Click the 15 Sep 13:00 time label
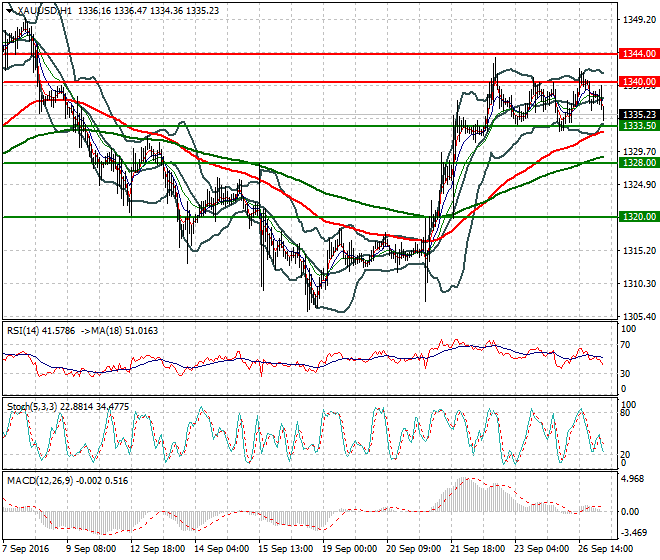The width and height of the screenshot is (660, 560). coord(286,549)
